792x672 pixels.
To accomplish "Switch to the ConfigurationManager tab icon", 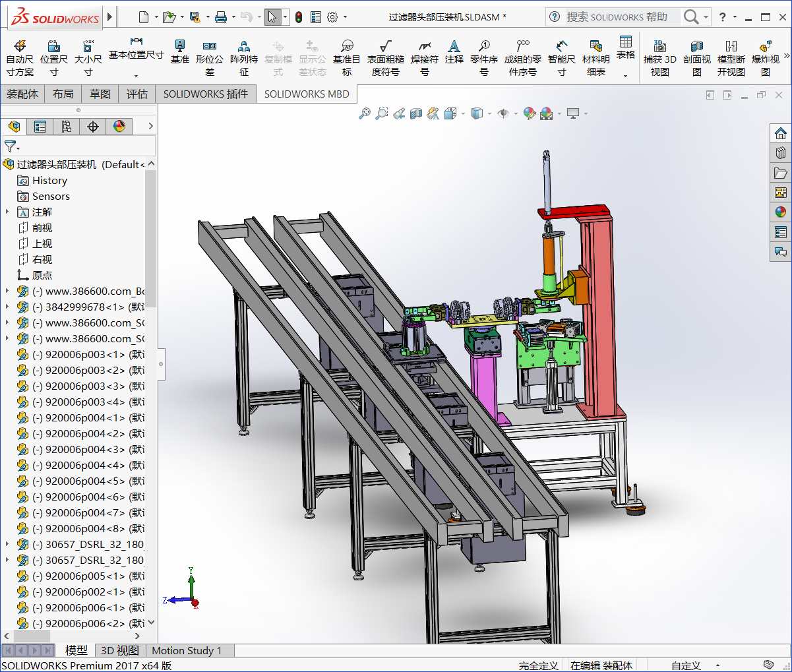I will [x=67, y=126].
